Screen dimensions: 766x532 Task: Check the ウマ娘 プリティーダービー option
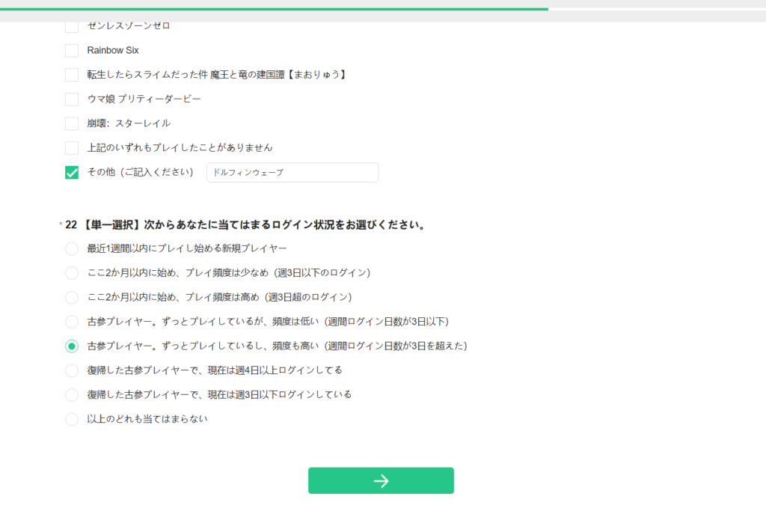tap(72, 100)
